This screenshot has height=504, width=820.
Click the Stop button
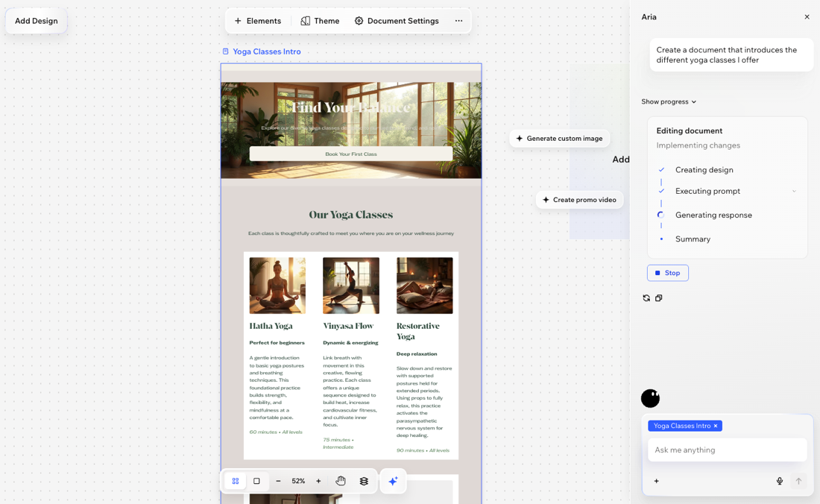[x=668, y=273]
